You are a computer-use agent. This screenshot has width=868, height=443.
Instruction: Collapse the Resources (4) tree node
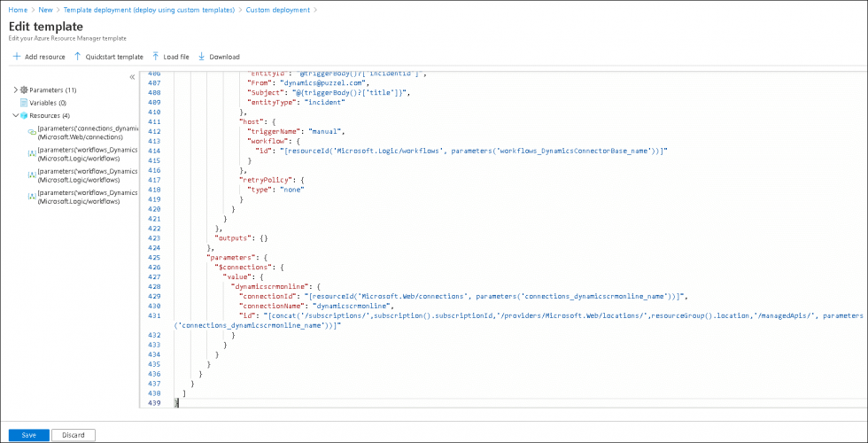pos(15,115)
